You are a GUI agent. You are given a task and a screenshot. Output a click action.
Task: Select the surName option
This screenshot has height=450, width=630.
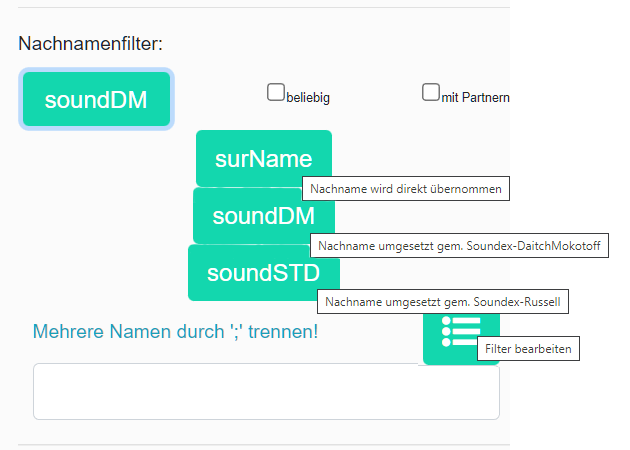[263, 158]
